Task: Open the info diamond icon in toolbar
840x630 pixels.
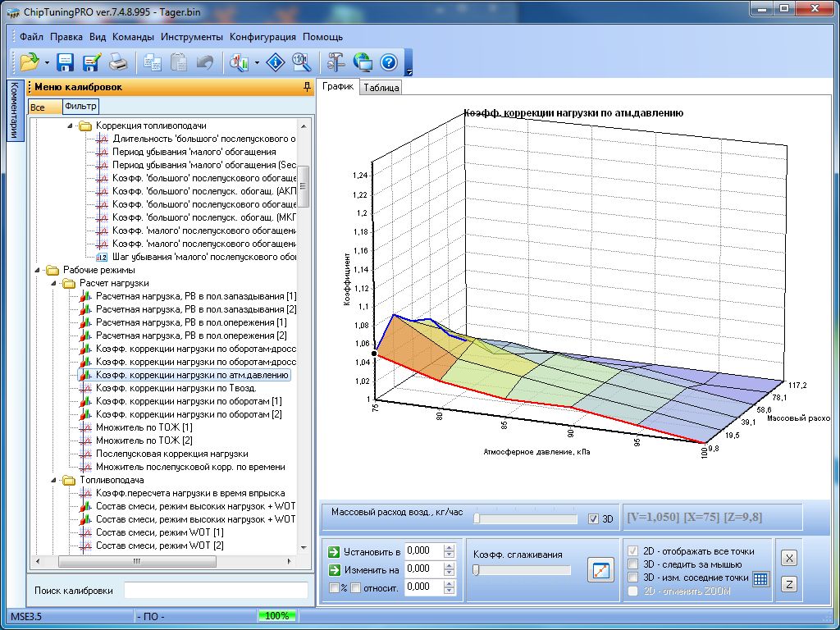Action: click(x=276, y=62)
